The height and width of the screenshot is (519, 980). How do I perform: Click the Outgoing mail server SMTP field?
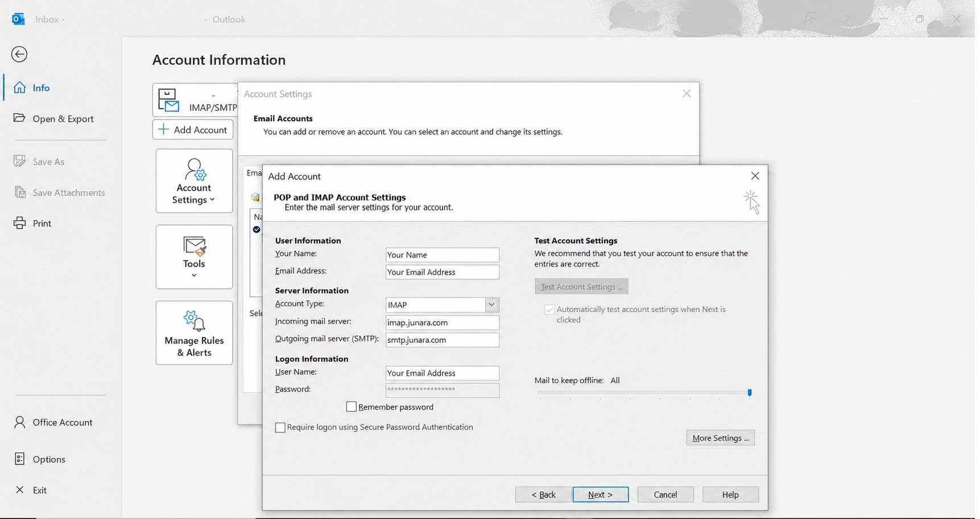442,340
